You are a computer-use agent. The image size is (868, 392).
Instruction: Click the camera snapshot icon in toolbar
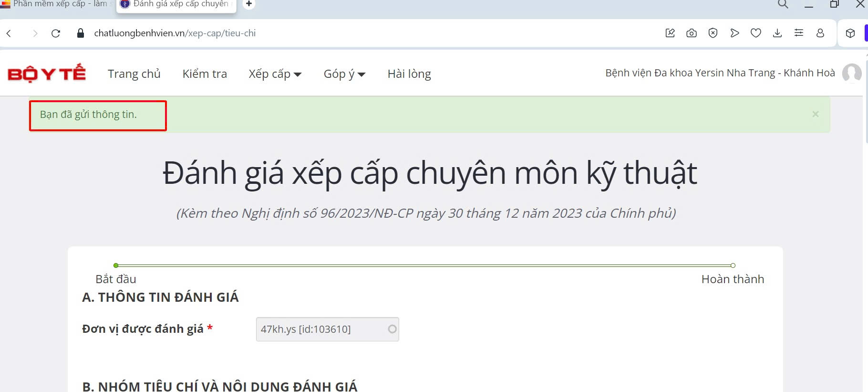tap(692, 33)
